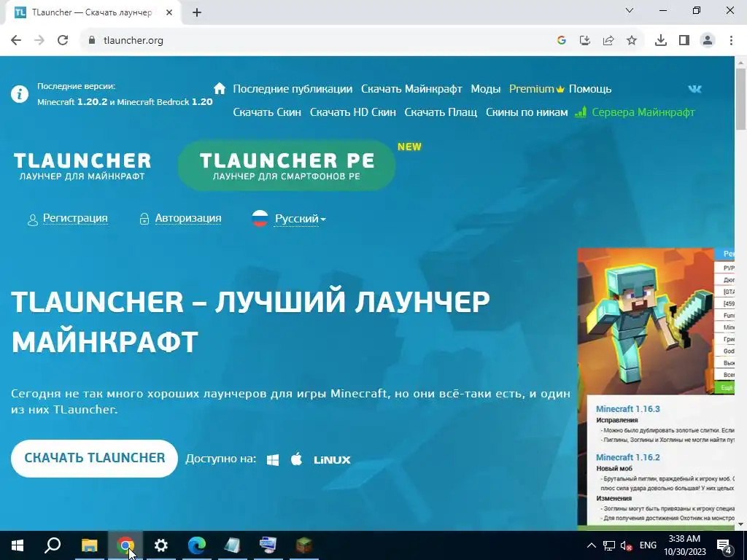Viewport: 747px width, 560px height.
Task: Click TLAUNCHER PE green button
Action: [x=287, y=166]
